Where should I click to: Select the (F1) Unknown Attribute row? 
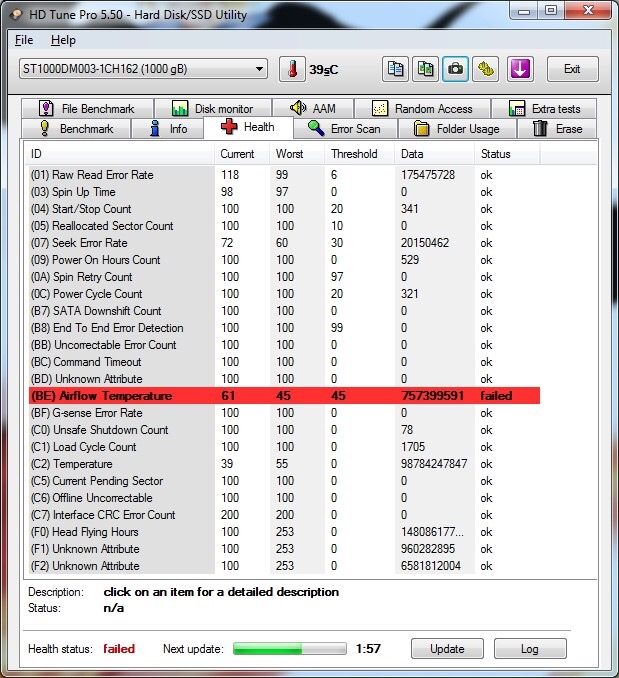[x=284, y=549]
